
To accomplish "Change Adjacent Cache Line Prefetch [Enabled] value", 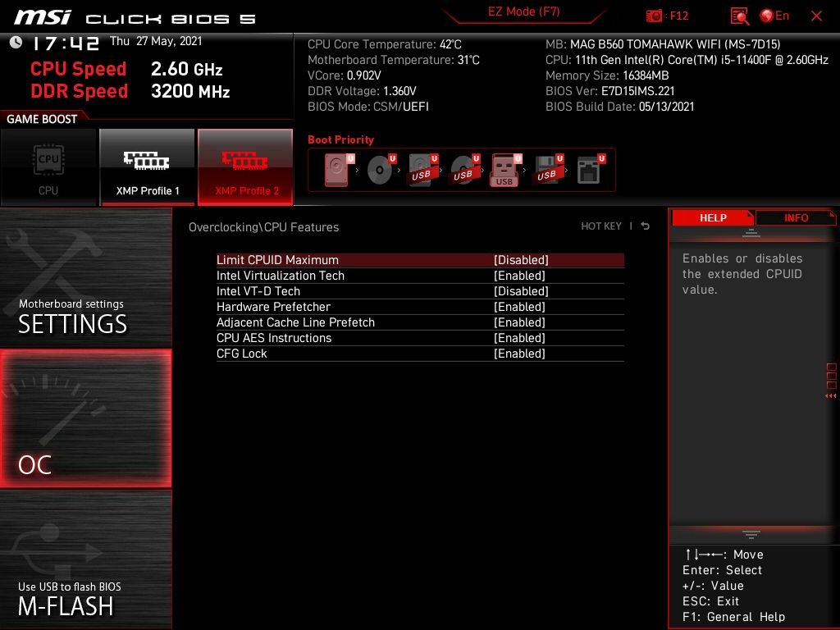I will [x=519, y=322].
